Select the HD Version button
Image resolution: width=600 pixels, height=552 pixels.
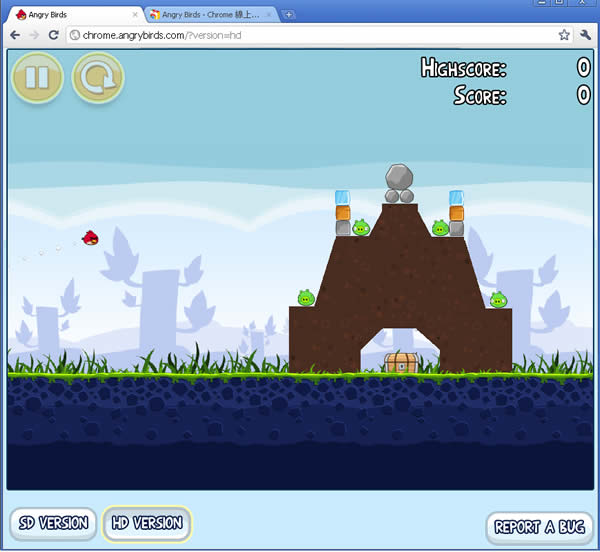[x=147, y=523]
